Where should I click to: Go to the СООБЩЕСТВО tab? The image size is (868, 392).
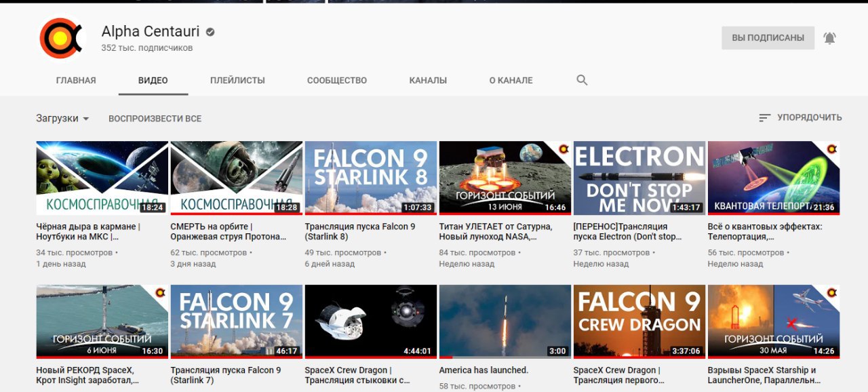(337, 80)
